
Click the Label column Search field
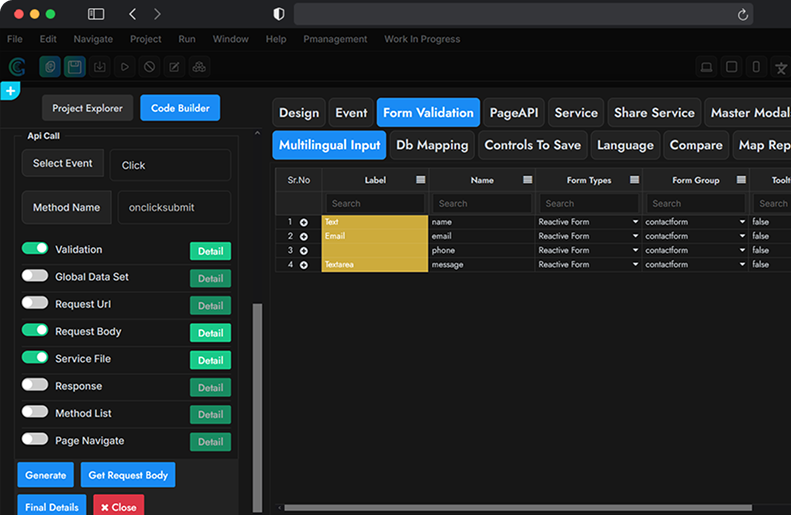[374, 204]
